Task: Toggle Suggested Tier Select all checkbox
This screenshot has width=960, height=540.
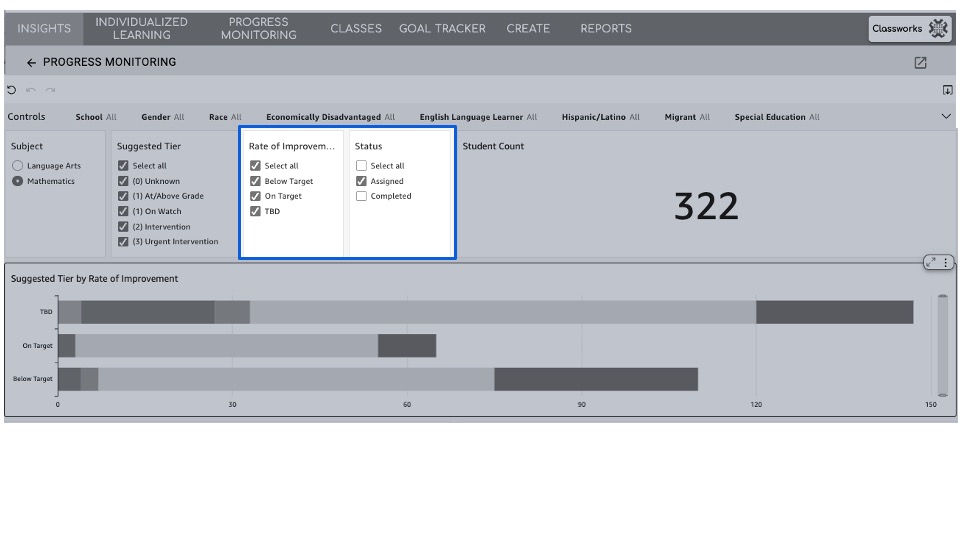Action: (123, 165)
